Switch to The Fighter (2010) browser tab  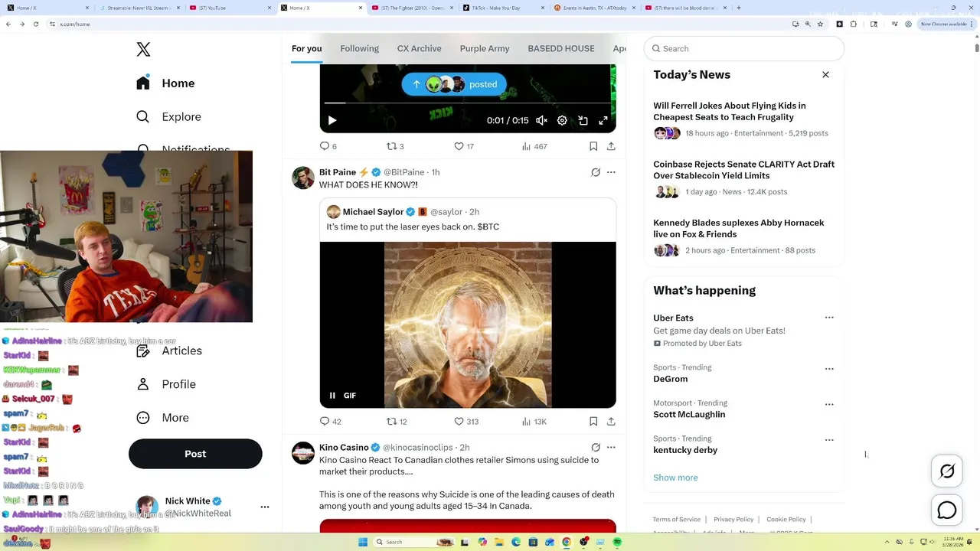(412, 8)
